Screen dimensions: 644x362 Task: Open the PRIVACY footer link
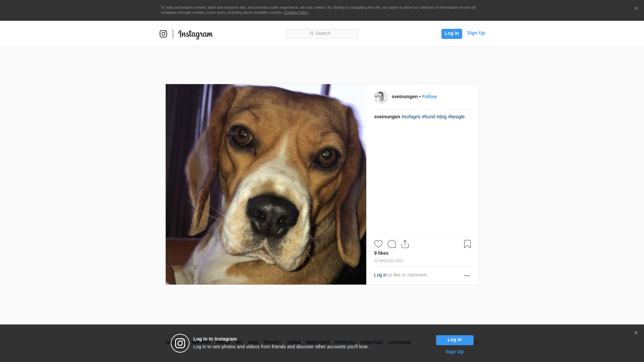click(x=272, y=343)
